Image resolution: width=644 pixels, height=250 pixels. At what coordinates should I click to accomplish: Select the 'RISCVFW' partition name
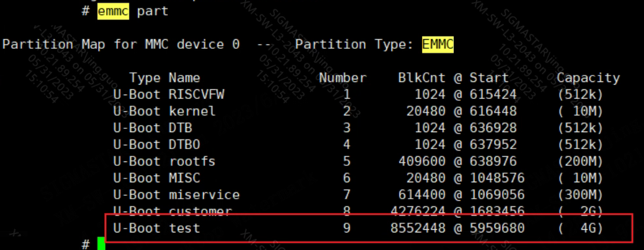pos(197,95)
